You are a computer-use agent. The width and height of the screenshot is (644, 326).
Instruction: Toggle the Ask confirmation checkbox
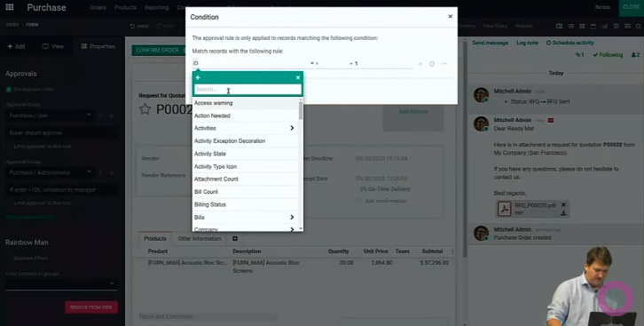tap(358, 201)
